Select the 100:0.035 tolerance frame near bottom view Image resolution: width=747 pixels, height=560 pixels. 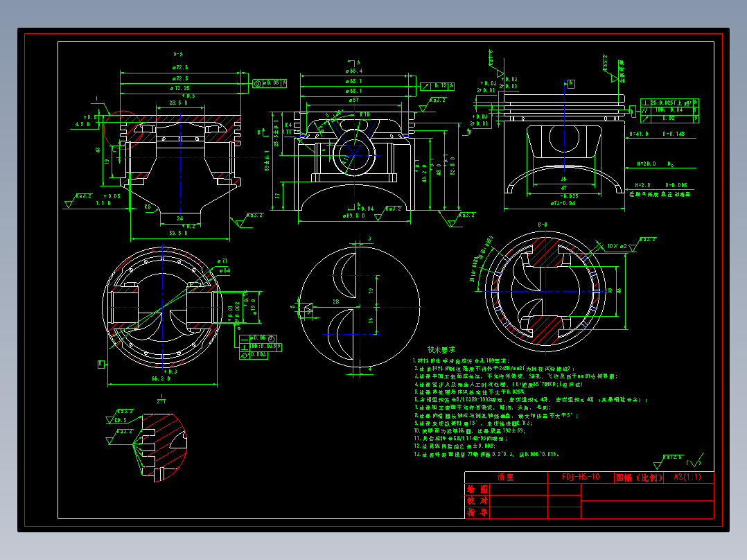pyautogui.click(x=260, y=347)
